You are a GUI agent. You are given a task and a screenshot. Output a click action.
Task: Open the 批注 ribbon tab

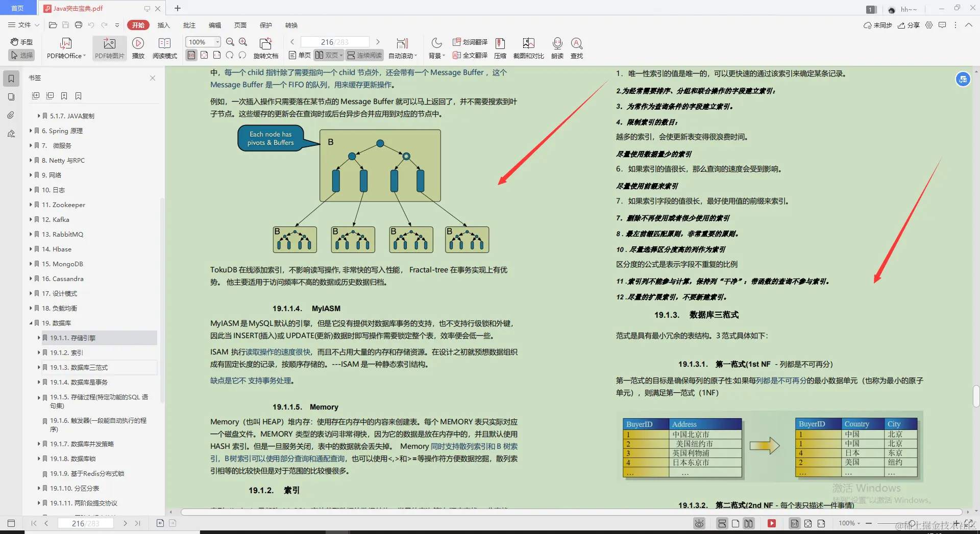coord(189,25)
